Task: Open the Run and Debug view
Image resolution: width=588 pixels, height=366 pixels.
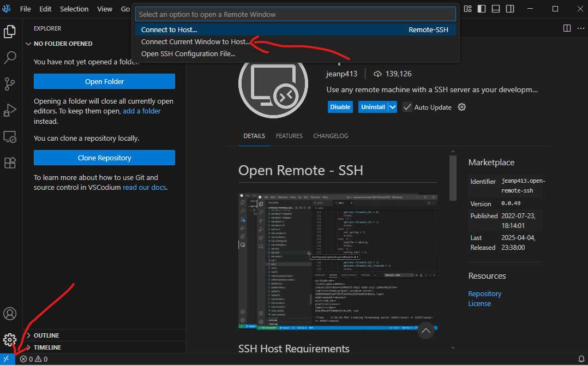Action: point(10,110)
